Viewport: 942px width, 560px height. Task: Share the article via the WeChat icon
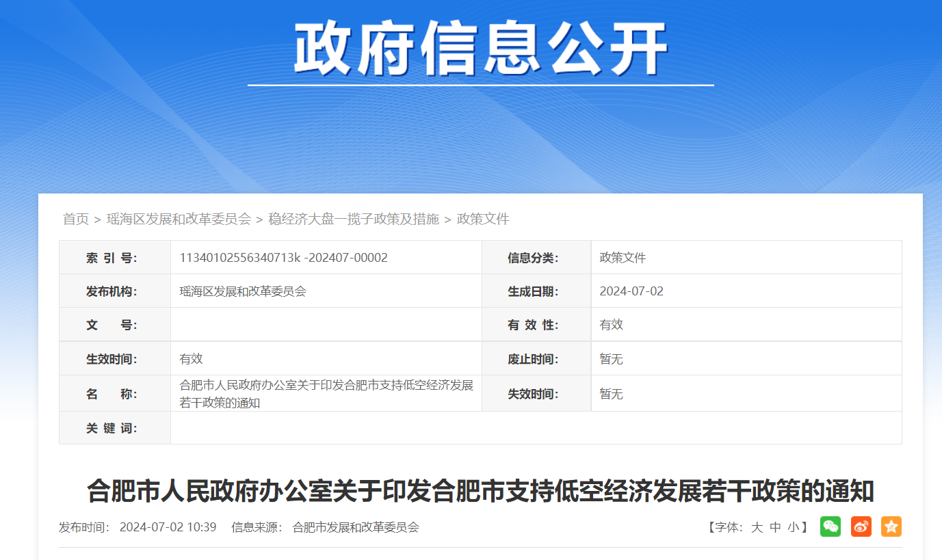pyautogui.click(x=830, y=526)
